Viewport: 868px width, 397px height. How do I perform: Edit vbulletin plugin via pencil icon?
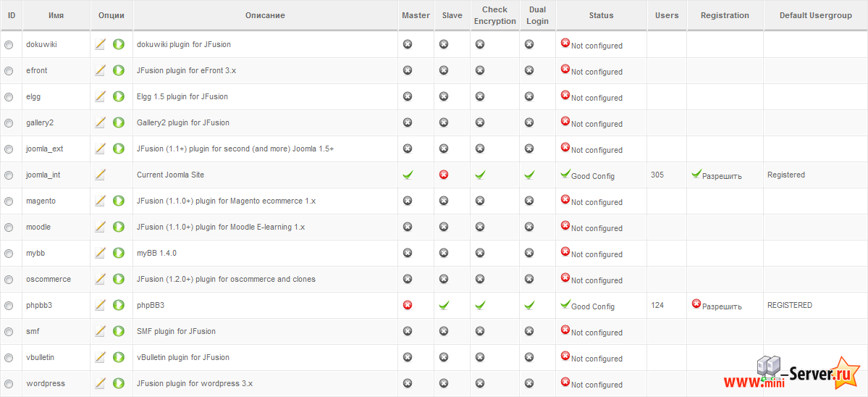(100, 357)
